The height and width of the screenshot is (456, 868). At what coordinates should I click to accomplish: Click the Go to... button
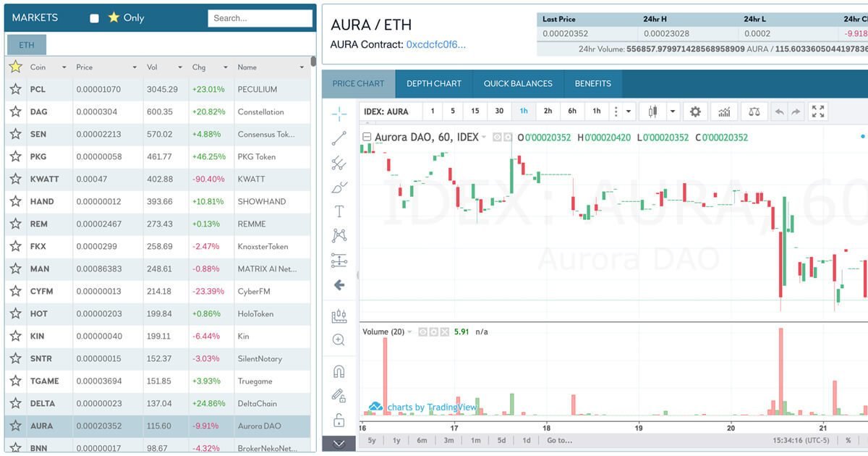(559, 440)
